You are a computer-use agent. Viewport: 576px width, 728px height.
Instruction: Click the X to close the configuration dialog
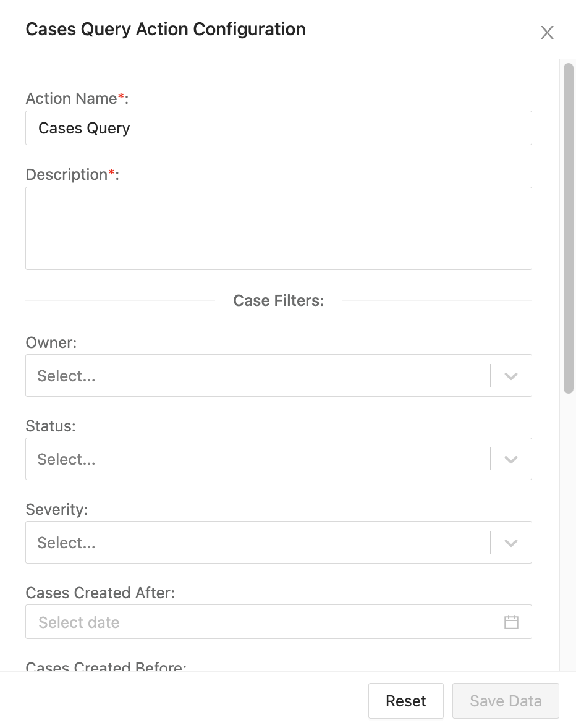point(547,33)
